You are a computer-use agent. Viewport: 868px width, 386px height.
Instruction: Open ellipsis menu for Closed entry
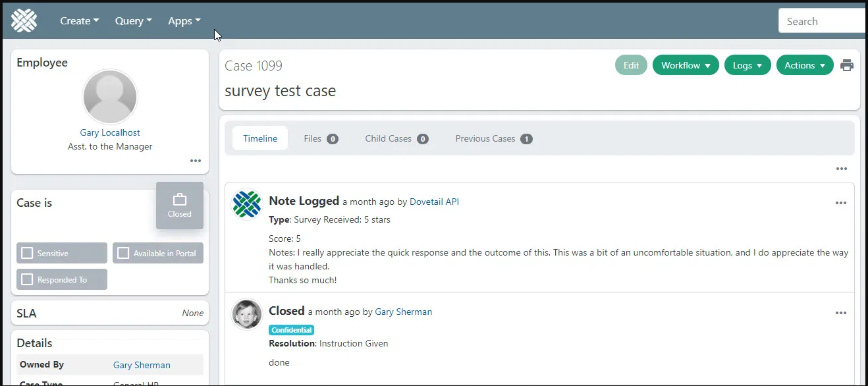coord(840,313)
